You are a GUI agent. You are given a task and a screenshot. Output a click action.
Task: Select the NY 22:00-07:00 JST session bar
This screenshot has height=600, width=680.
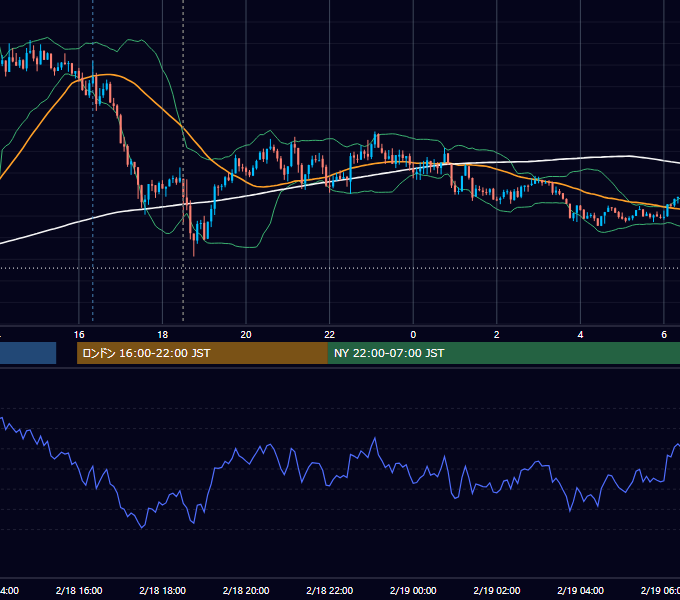(x=503, y=353)
